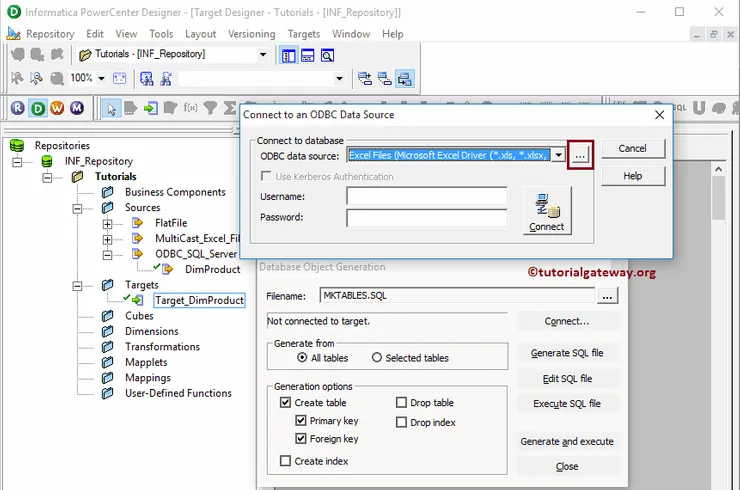Browse for the MKTABLES.SQL filename
Viewport: 740px width, 490px height.
(607, 296)
